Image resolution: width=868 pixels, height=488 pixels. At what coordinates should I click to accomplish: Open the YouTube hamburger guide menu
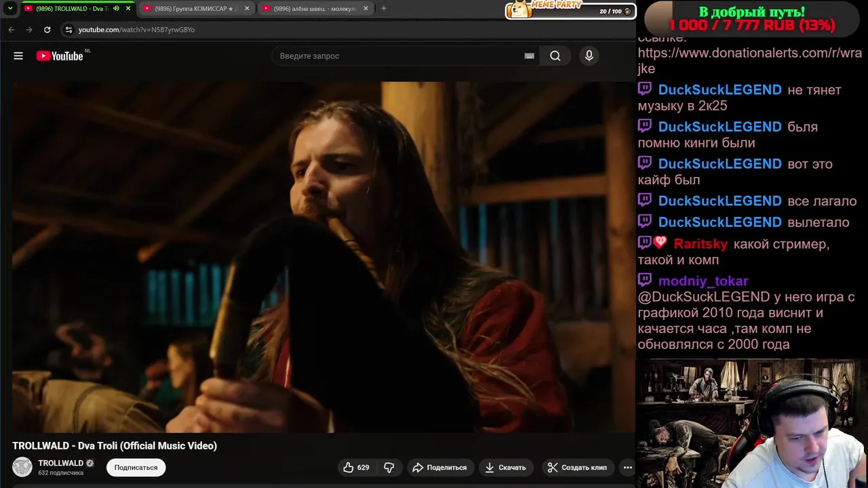click(18, 56)
